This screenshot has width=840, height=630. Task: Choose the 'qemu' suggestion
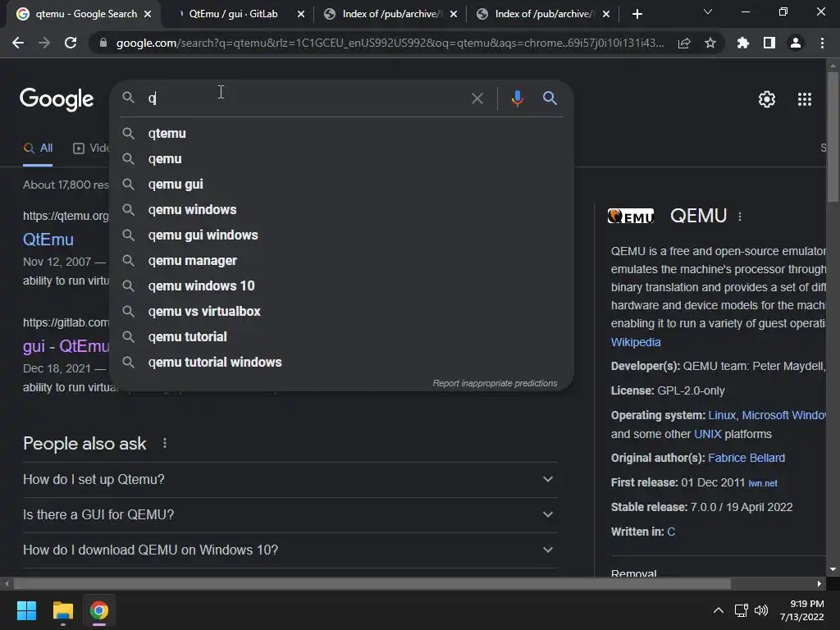coord(342,159)
